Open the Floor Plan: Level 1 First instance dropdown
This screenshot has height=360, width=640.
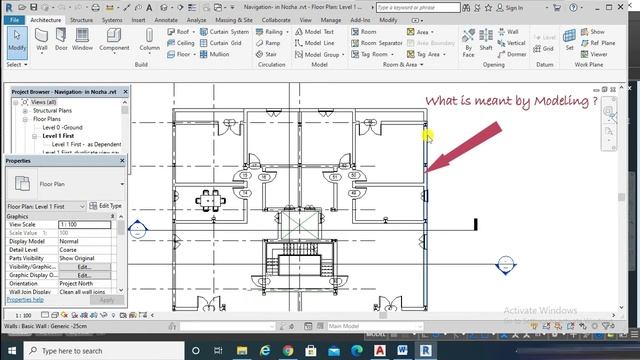(x=46, y=207)
